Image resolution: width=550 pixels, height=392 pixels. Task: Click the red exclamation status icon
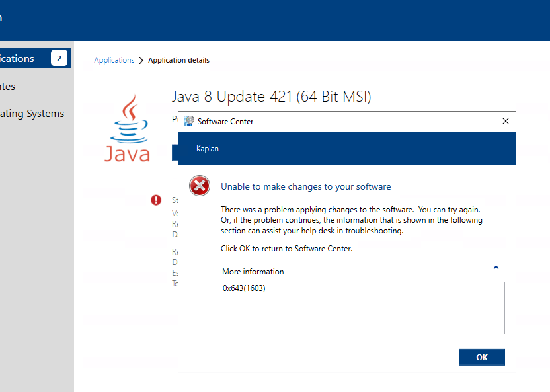coord(156,200)
